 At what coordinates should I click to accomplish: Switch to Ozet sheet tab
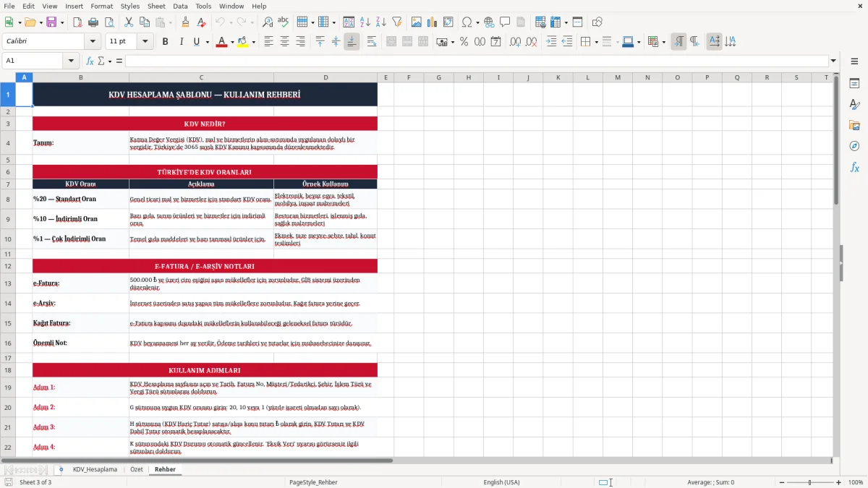coord(137,470)
